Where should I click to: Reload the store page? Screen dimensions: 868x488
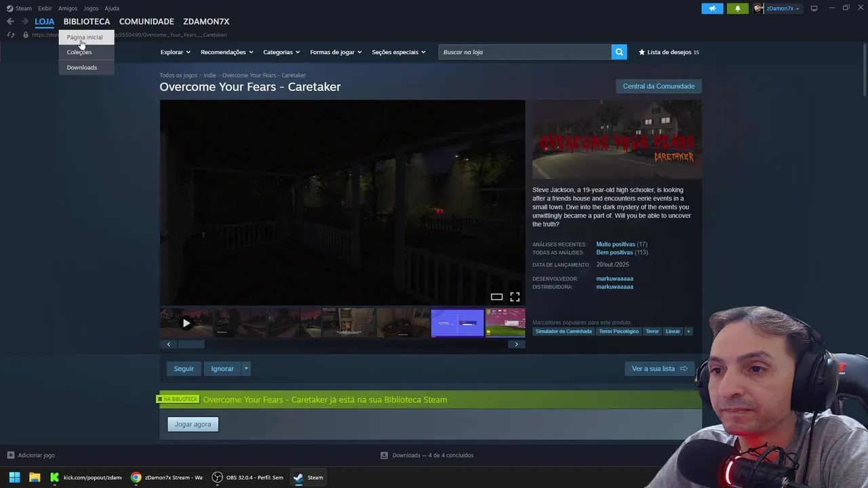tap(11, 35)
